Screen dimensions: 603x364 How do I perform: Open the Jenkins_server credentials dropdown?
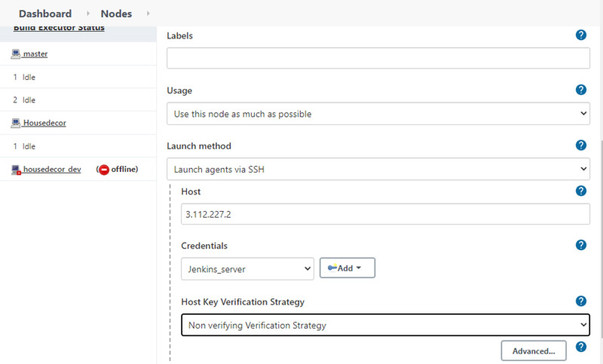247,269
